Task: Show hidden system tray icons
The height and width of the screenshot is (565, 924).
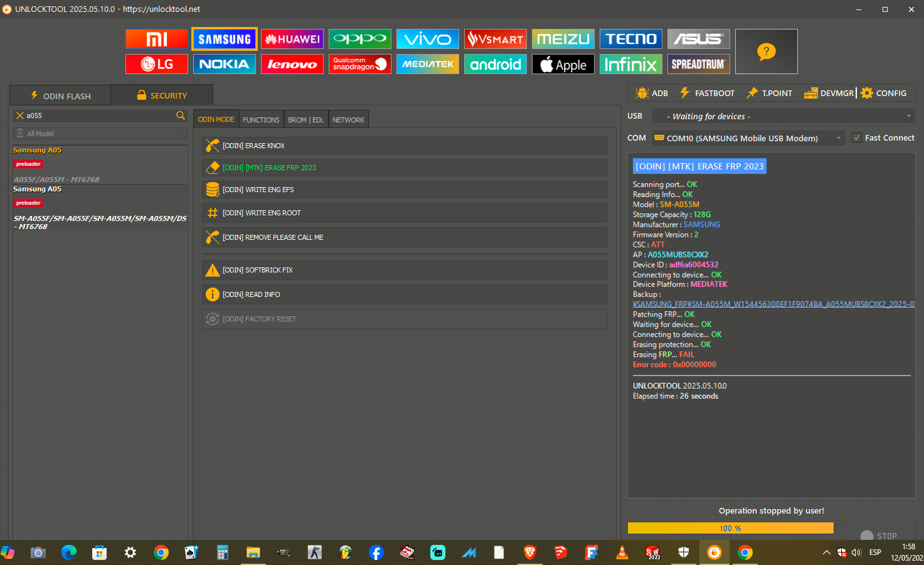Action: [826, 552]
